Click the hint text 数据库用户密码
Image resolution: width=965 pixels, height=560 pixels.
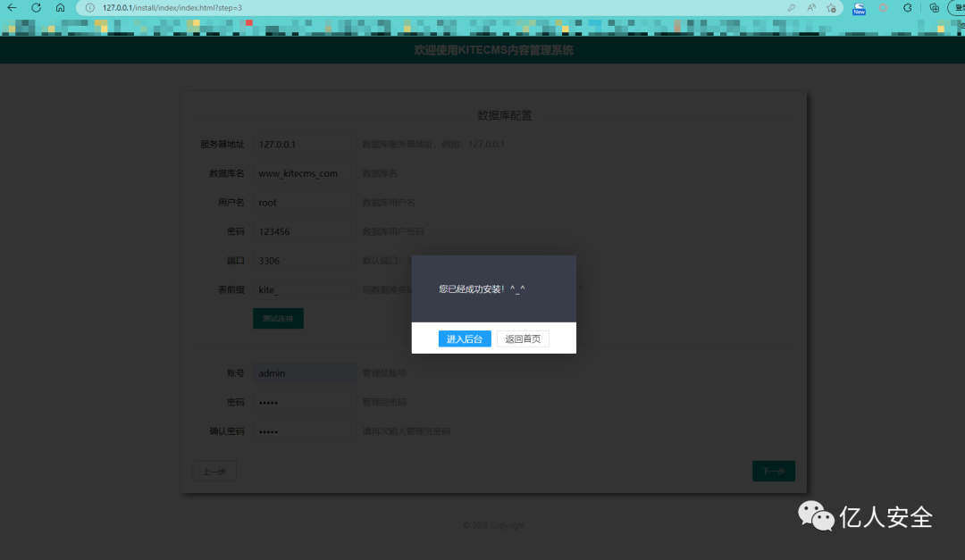(x=392, y=231)
